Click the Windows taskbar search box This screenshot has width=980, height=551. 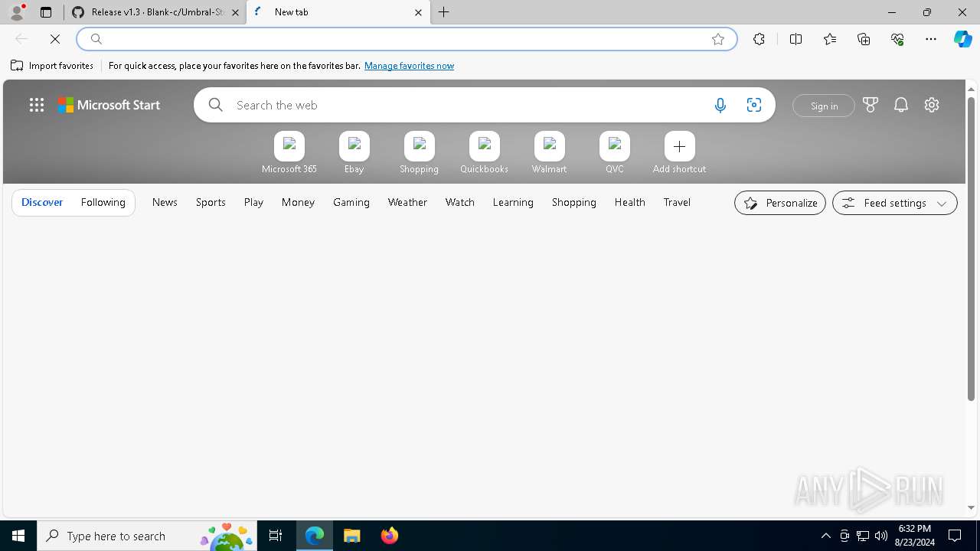point(147,536)
